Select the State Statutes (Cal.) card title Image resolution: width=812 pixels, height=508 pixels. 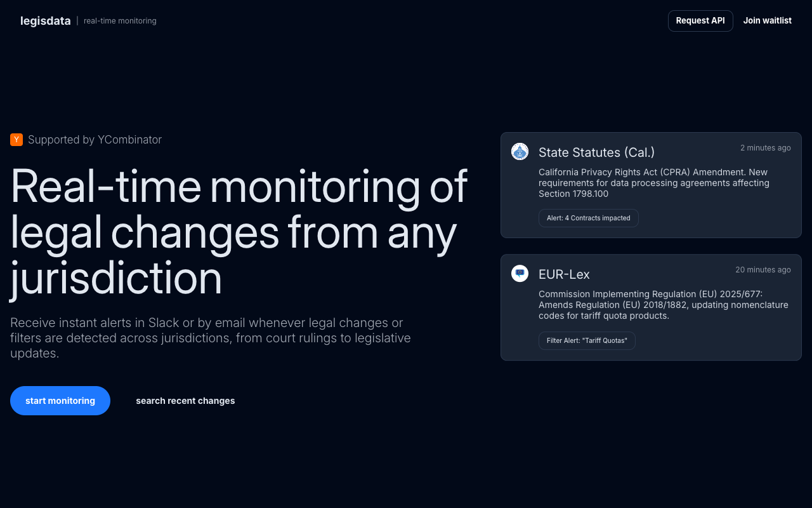coord(596,152)
